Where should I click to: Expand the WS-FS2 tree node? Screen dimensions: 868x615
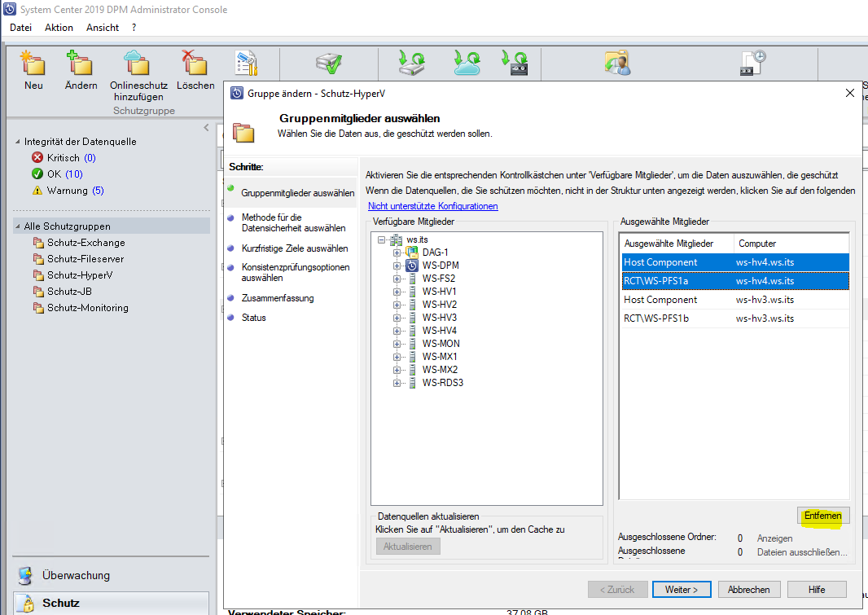click(397, 279)
